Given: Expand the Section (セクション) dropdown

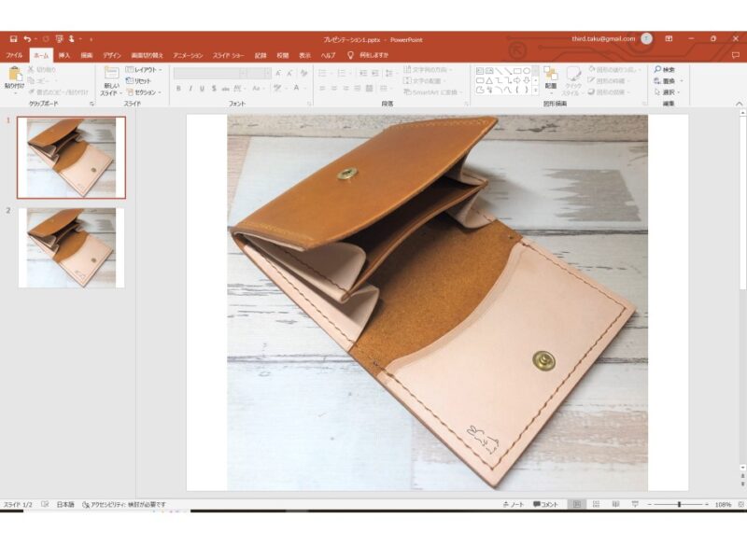Looking at the screenshot, I should coord(145,92).
